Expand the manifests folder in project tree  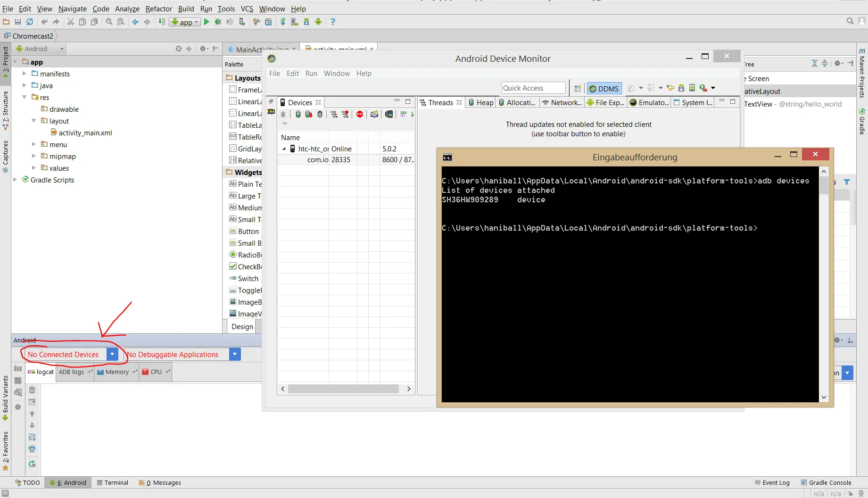(25, 74)
